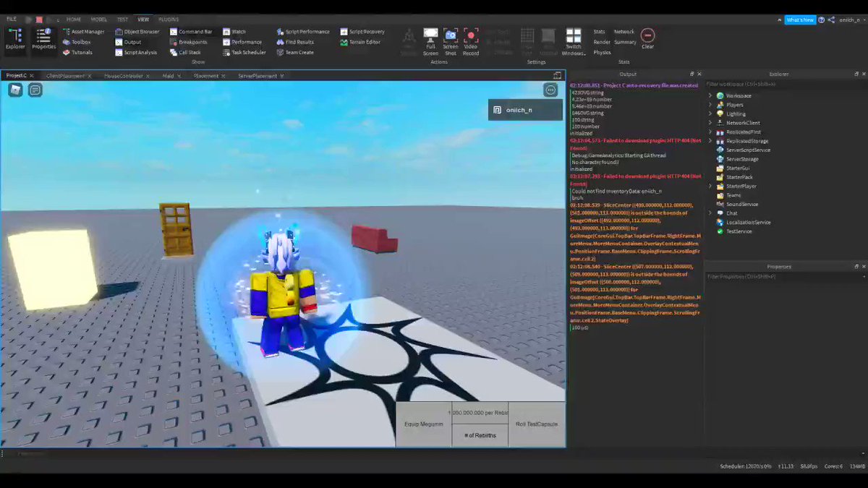The image size is (868, 488).
Task: Switch to the PLUGINS ribbon tab
Action: coord(169,20)
